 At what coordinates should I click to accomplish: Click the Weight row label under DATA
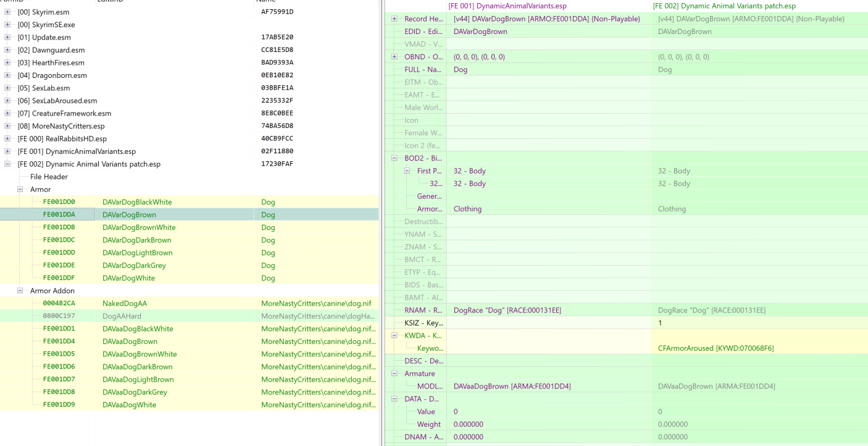pyautogui.click(x=428, y=424)
